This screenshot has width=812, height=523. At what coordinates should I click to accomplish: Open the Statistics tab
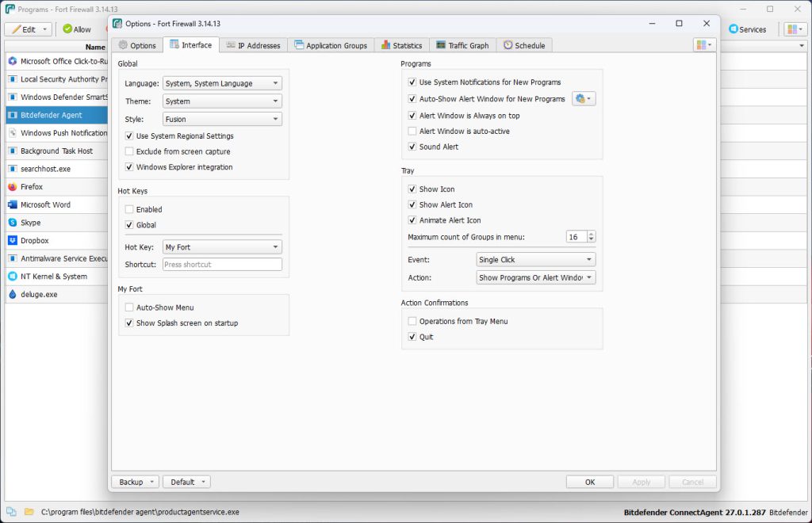pyautogui.click(x=402, y=45)
